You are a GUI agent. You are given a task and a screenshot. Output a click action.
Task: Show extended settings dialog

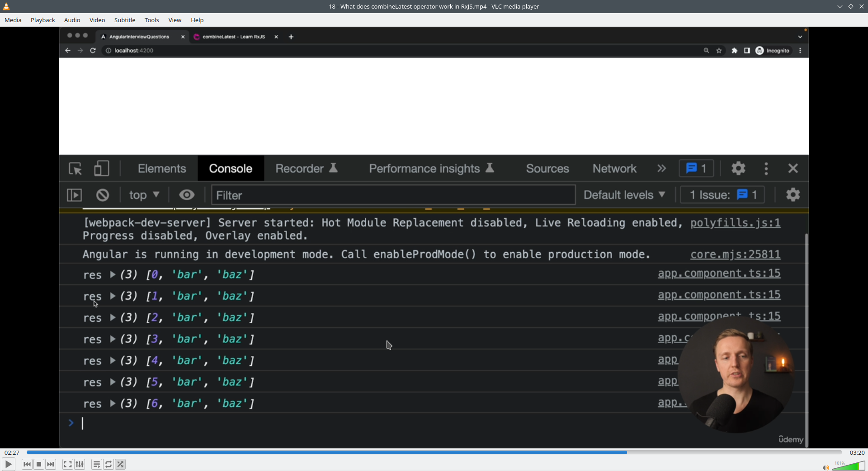(80, 464)
